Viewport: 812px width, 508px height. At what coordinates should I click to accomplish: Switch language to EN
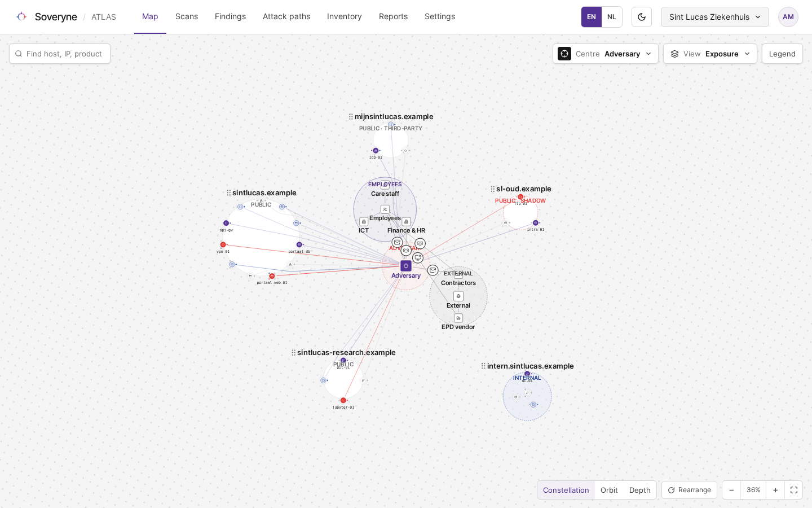(592, 17)
